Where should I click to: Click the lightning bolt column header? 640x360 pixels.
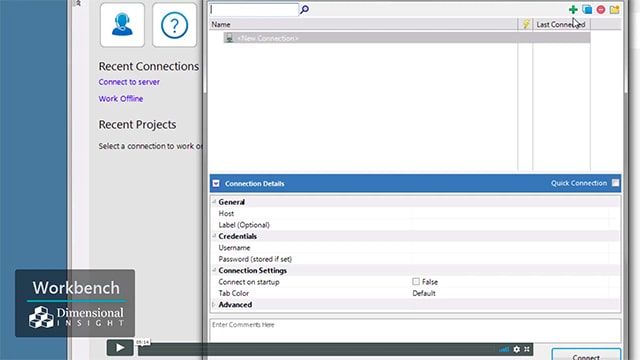coord(526,24)
